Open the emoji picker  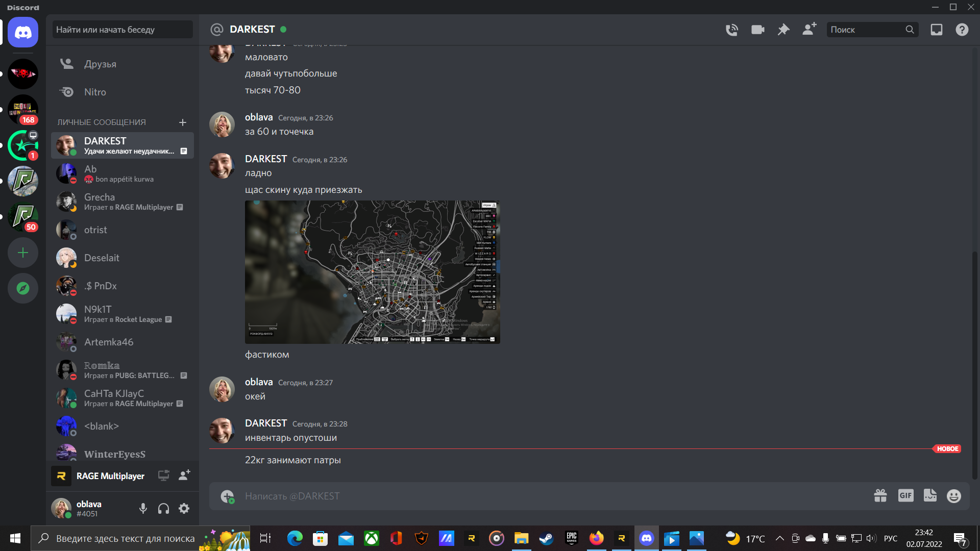pos(954,496)
